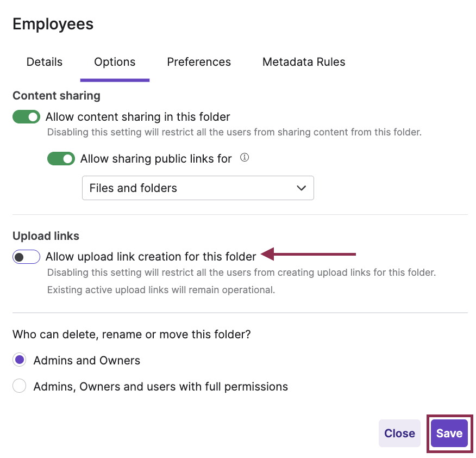Click the Allow content sharing label text
The height and width of the screenshot is (458, 476).
(138, 117)
